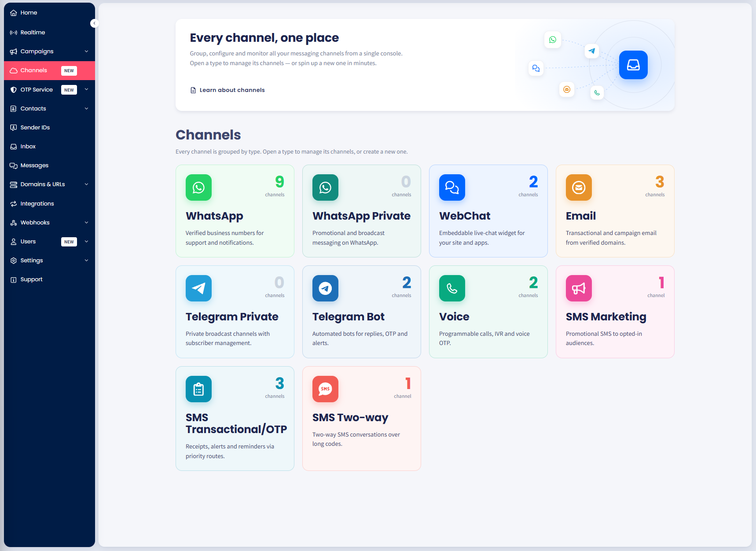756x551 pixels.
Task: Open the WhatsApp Private card title
Action: pos(361,216)
